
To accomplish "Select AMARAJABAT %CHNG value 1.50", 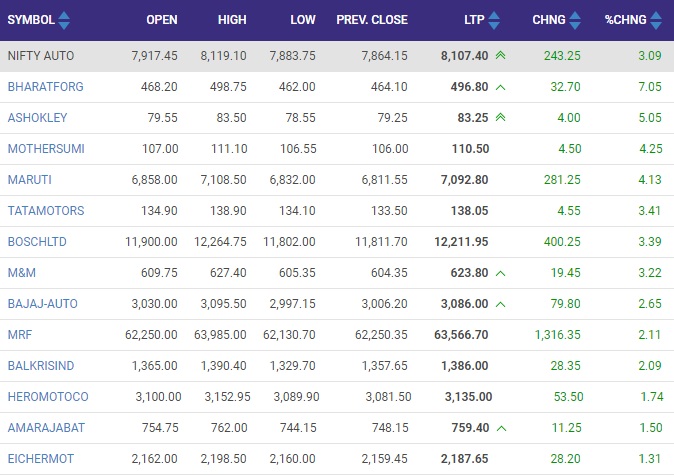I will coord(651,427).
